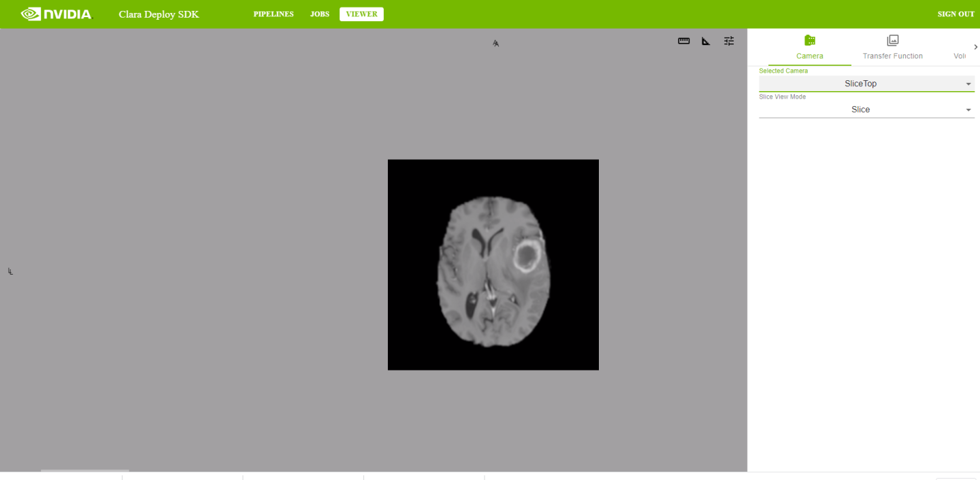The image size is (980, 480).
Task: Click the bright ring lesion in brain scan
Action: point(527,255)
